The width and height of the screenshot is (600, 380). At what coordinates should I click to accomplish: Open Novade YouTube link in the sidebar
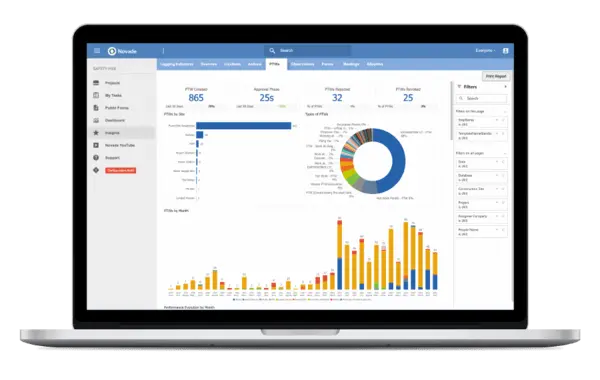(120, 145)
